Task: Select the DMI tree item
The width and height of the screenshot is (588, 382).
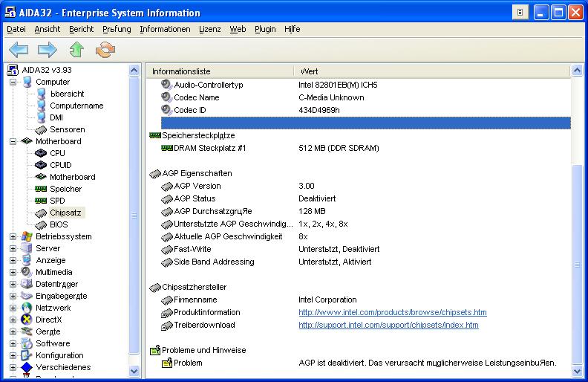Action: coord(56,117)
